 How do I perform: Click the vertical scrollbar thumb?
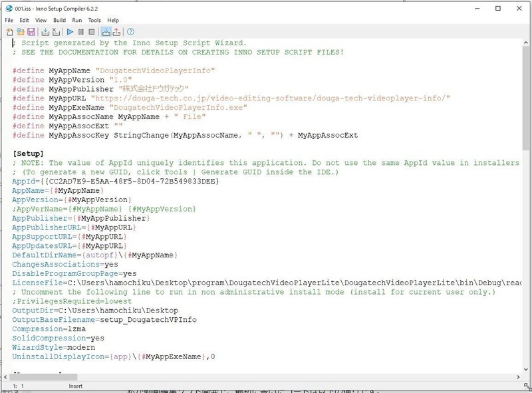[x=526, y=98]
